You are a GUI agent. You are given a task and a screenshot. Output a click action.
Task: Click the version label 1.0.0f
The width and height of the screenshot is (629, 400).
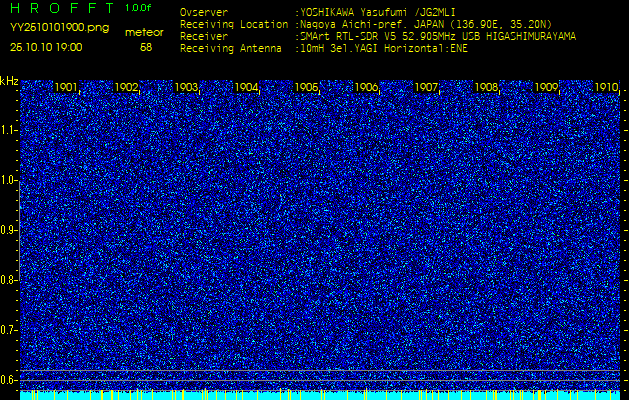pos(138,8)
